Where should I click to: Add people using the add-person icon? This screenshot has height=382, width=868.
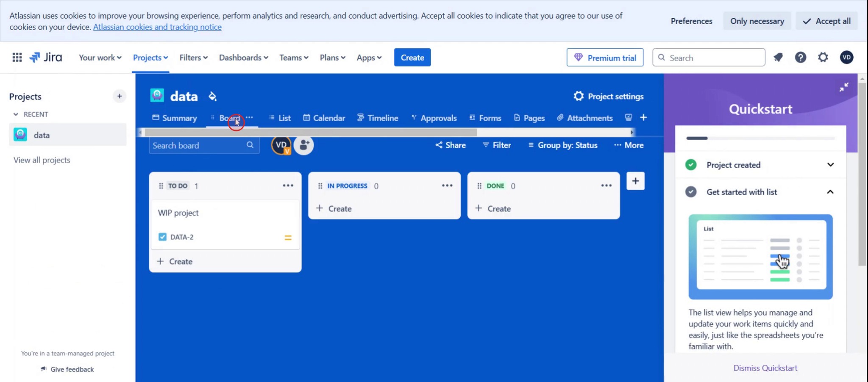tap(303, 145)
